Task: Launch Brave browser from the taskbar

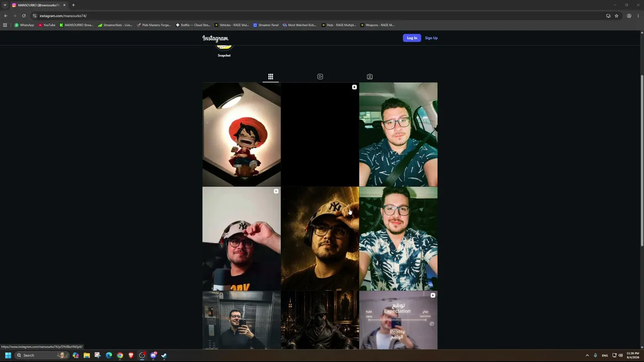Action: [x=131, y=355]
